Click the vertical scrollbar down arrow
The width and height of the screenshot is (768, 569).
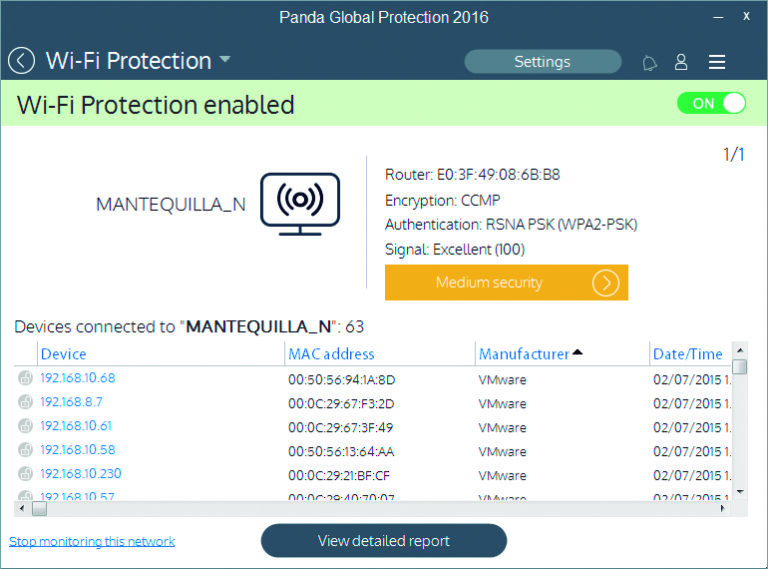(740, 492)
